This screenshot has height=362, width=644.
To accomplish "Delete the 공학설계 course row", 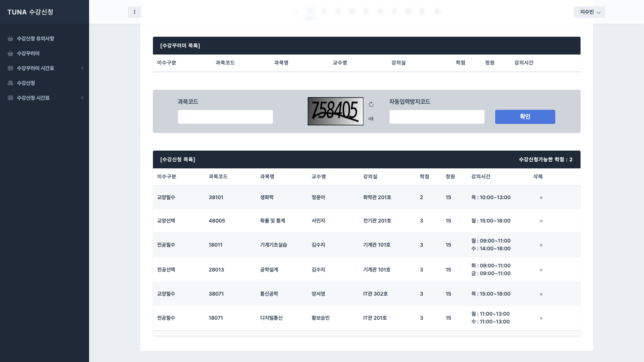I will tap(541, 270).
